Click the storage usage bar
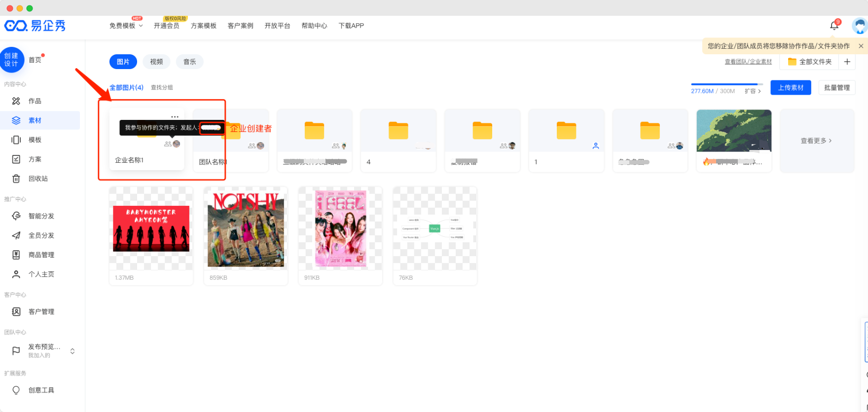Screen dimensions: 868x412 [x=727, y=84]
